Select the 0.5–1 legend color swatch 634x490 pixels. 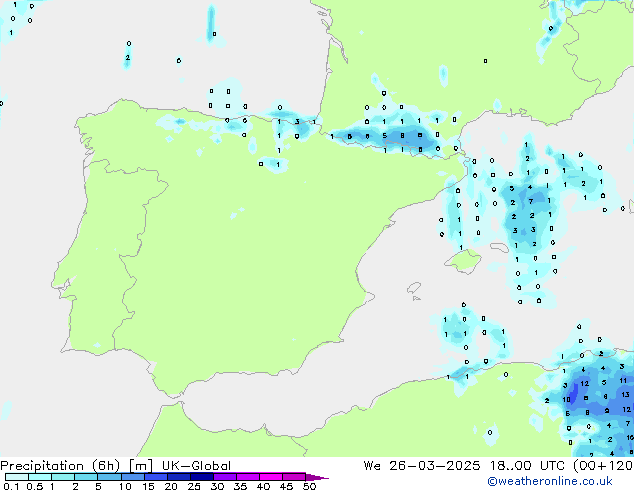[40, 477]
